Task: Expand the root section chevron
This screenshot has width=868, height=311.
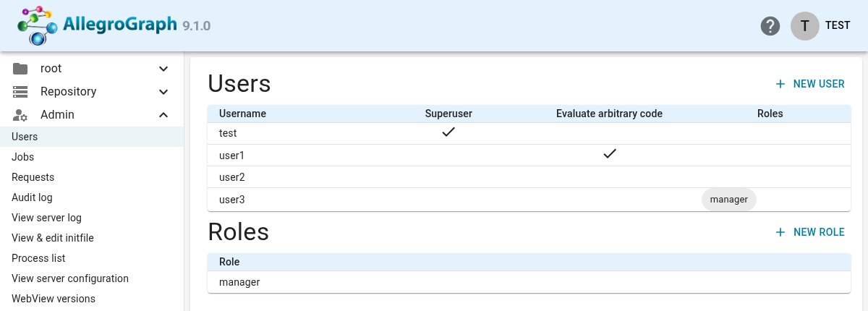Action: tap(163, 69)
